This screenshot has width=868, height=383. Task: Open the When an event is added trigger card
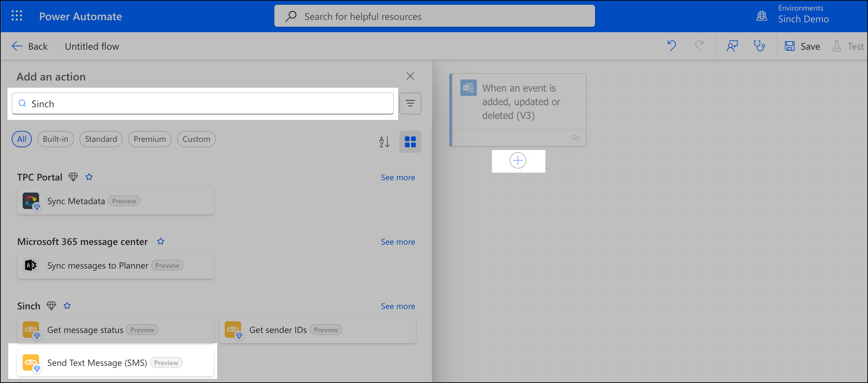click(518, 102)
